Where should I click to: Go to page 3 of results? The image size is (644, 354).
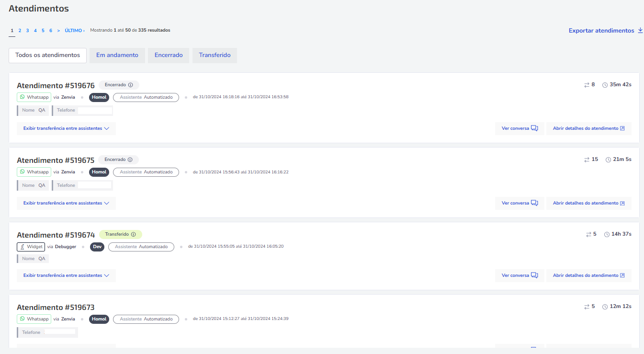coord(27,30)
